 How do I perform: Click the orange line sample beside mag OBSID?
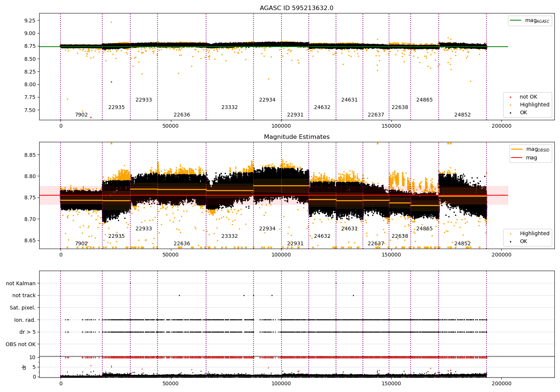pyautogui.click(x=517, y=149)
